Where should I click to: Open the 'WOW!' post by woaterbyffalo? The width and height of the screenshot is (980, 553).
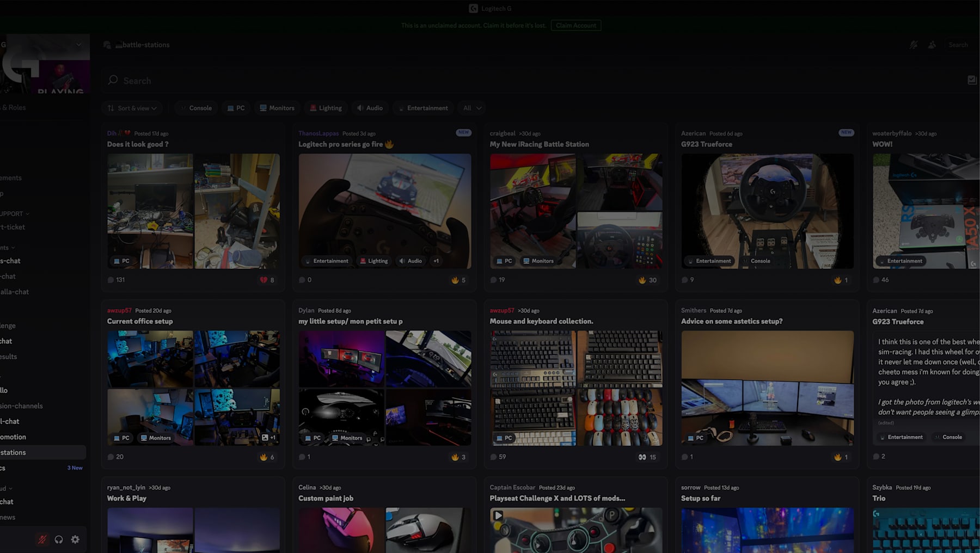click(882, 144)
